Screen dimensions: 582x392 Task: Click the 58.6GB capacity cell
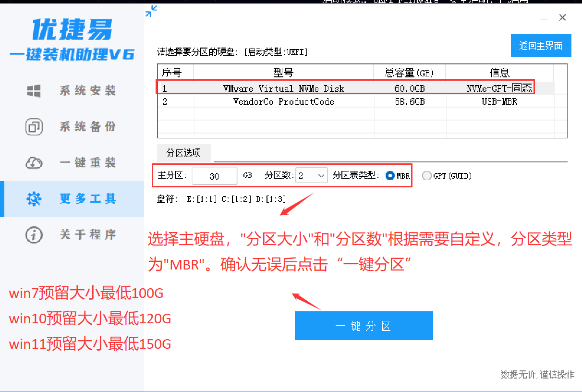410,101
